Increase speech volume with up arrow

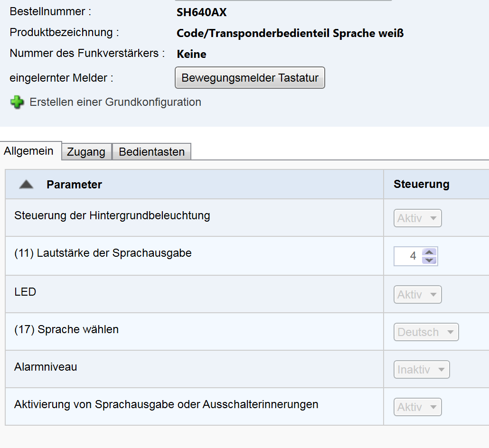[429, 252]
